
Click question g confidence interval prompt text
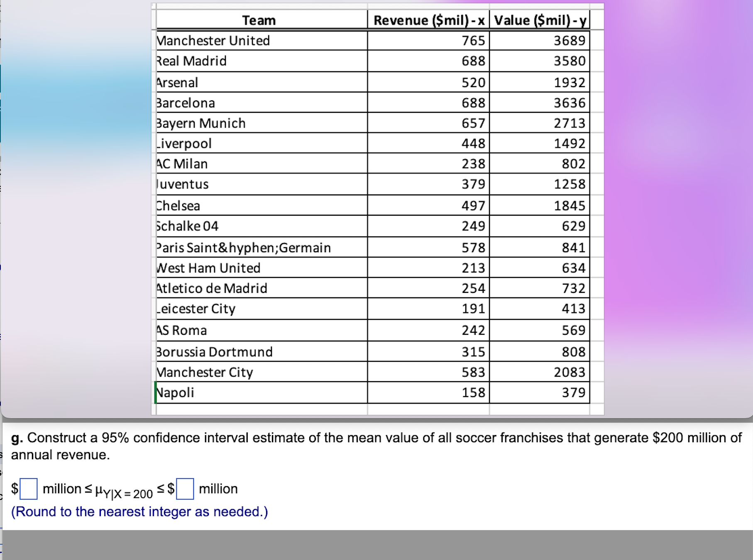(x=376, y=446)
